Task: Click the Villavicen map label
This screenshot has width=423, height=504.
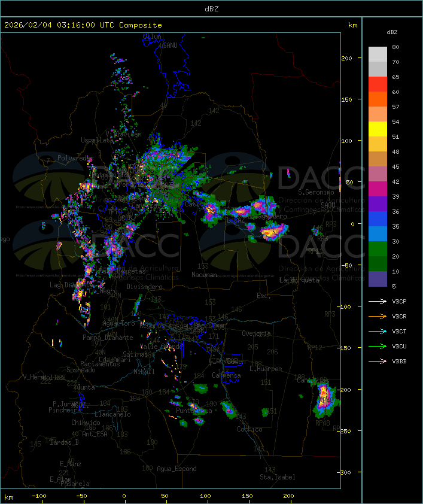Action: pos(124,134)
